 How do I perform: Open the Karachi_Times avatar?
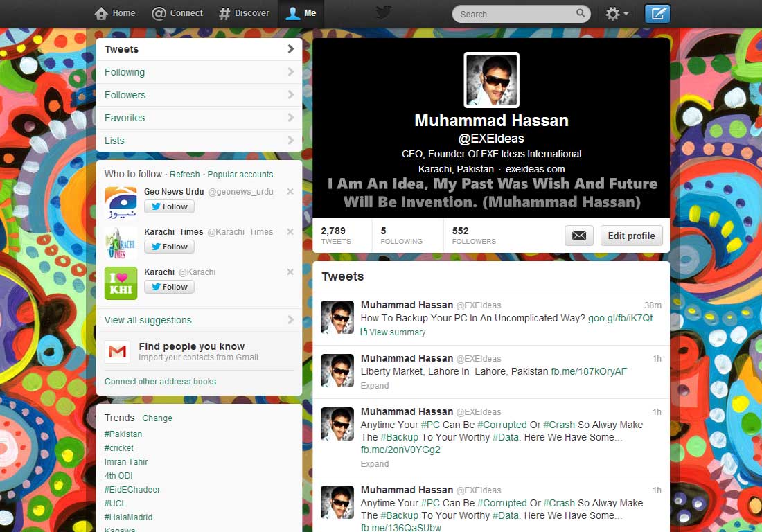(x=121, y=243)
